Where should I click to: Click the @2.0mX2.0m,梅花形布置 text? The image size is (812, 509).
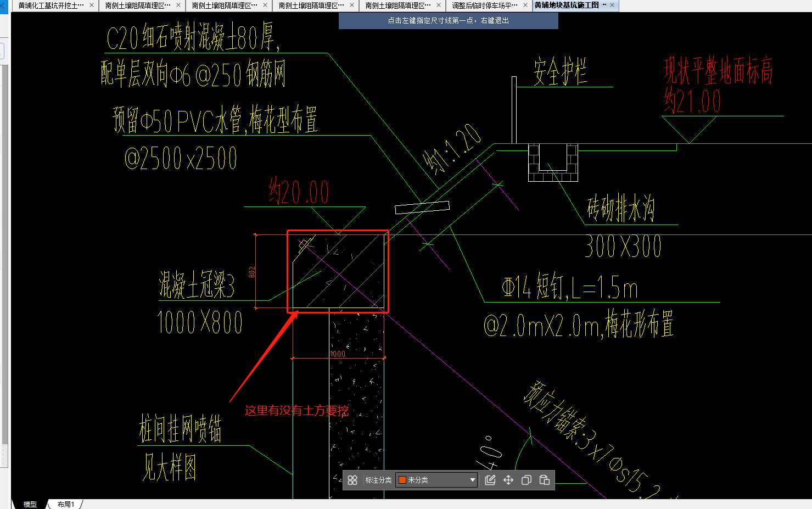click(579, 324)
